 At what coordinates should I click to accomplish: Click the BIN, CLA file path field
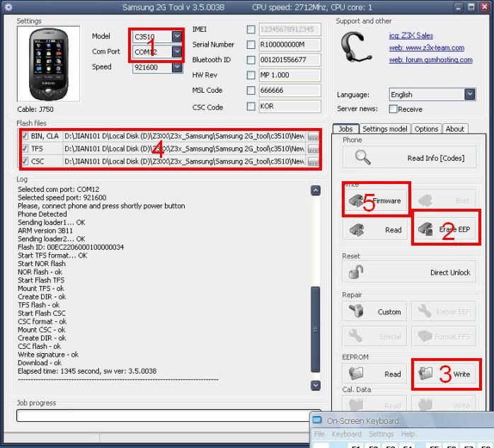coord(184,136)
